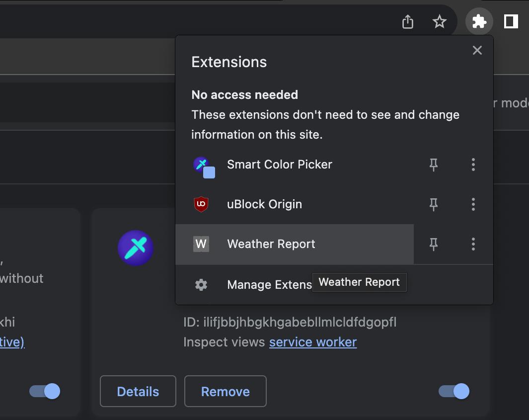Select Smart Color Picker extension entry

(x=295, y=165)
